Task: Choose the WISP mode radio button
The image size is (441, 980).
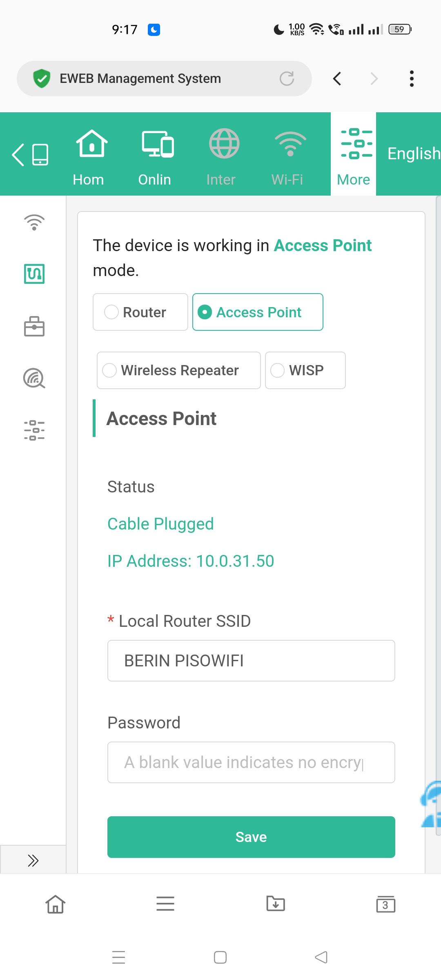Action: click(278, 370)
